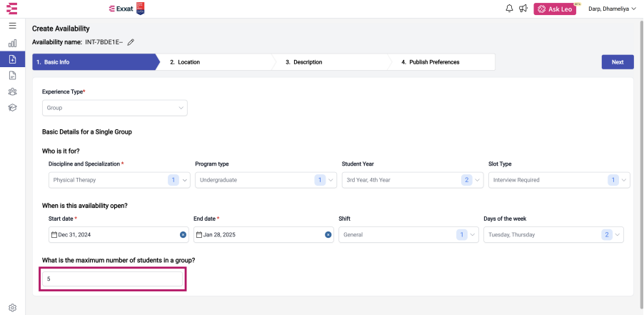Click the graduation cap sidebar icon

[12, 108]
